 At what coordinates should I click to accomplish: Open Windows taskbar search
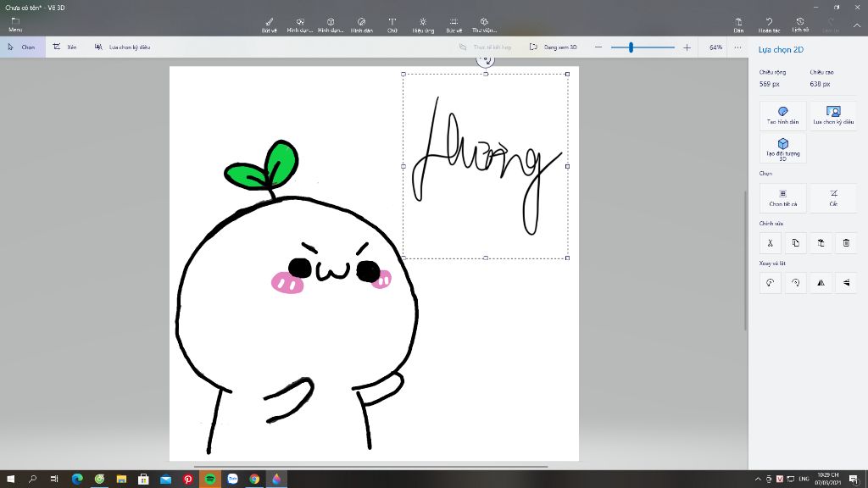click(x=33, y=479)
